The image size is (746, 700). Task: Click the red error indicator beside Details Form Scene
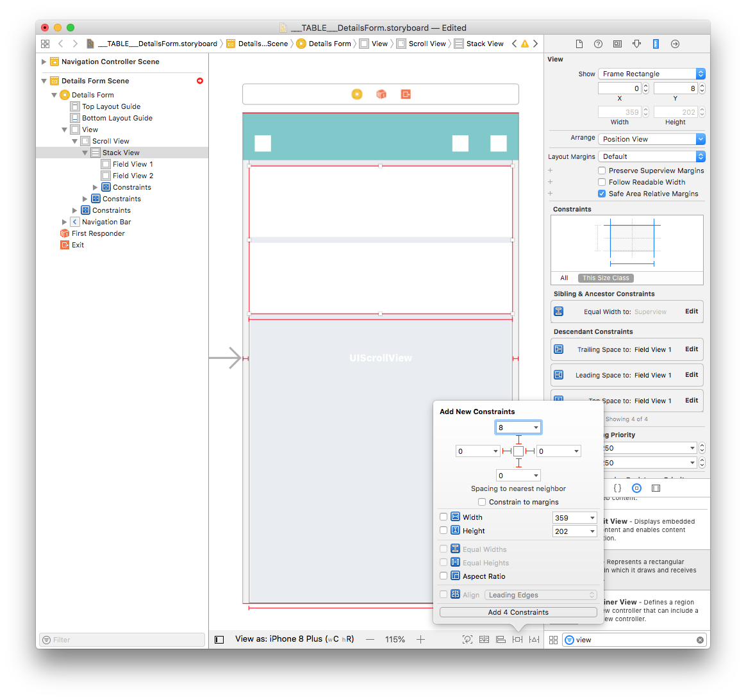click(x=200, y=81)
